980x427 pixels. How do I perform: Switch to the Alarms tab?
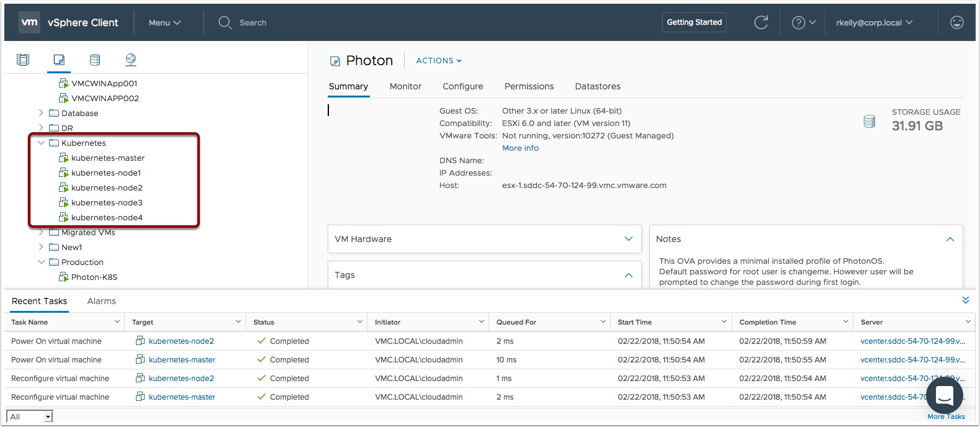[x=102, y=301]
